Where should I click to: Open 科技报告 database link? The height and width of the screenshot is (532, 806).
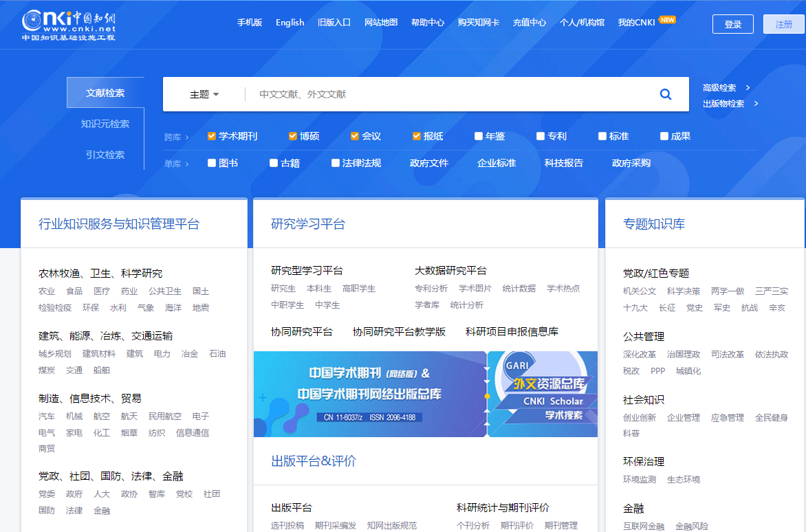(x=564, y=163)
